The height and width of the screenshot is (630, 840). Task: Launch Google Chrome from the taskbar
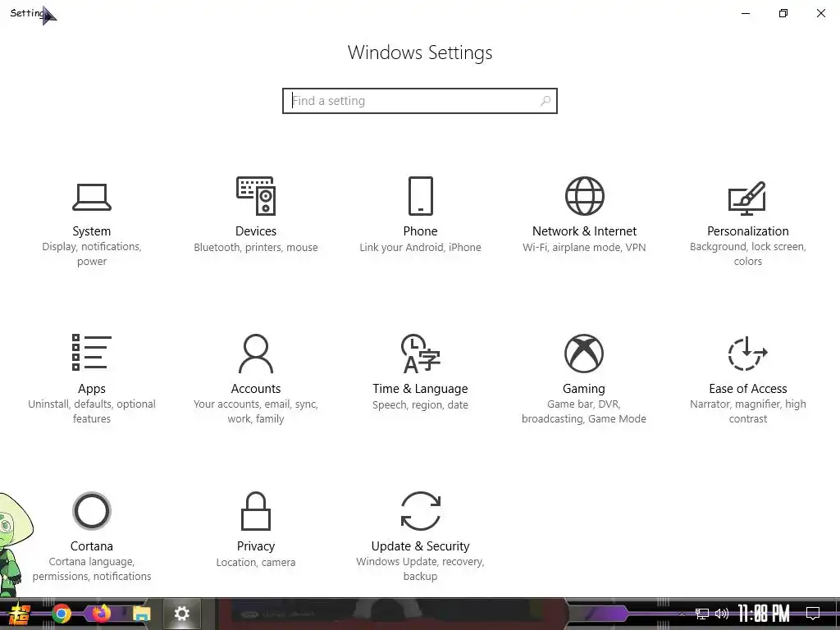[x=62, y=614]
